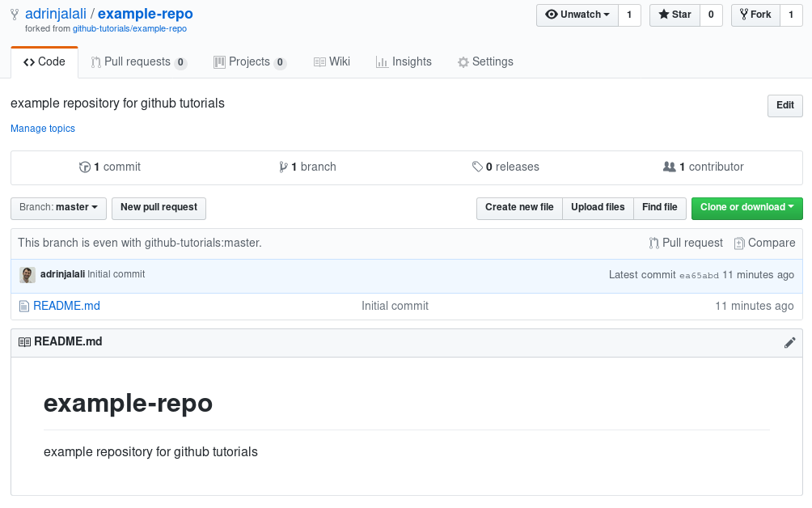Open the watchers count

[x=629, y=15]
